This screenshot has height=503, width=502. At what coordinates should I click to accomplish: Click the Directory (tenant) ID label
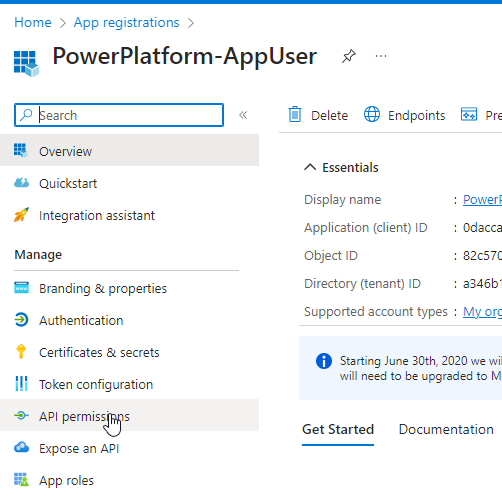tap(362, 284)
